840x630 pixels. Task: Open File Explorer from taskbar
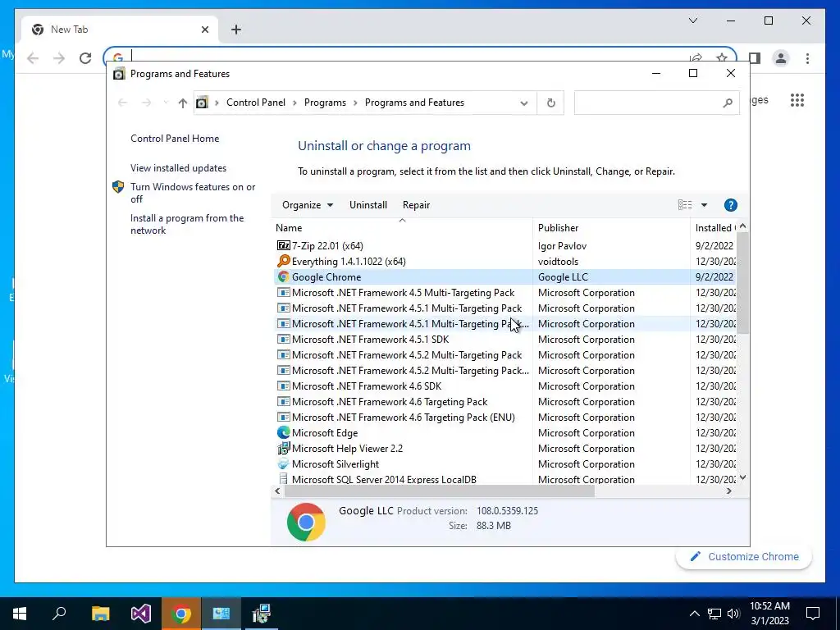click(x=100, y=614)
